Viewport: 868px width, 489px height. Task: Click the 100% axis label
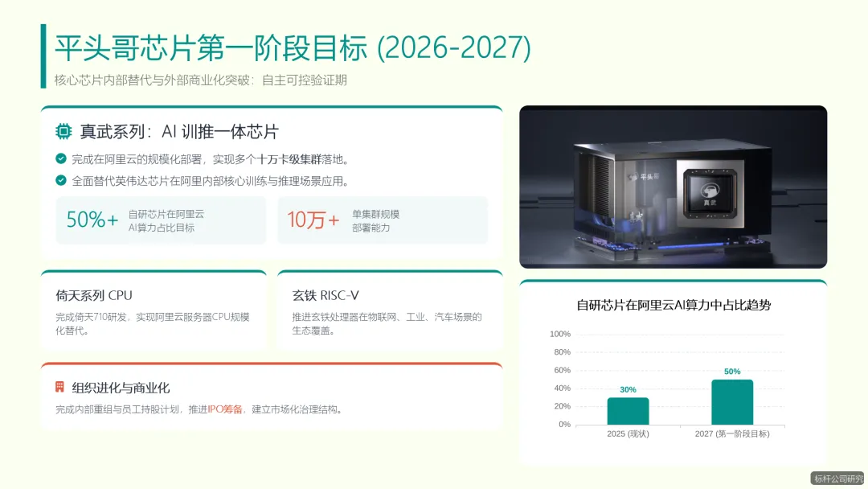tap(559, 334)
